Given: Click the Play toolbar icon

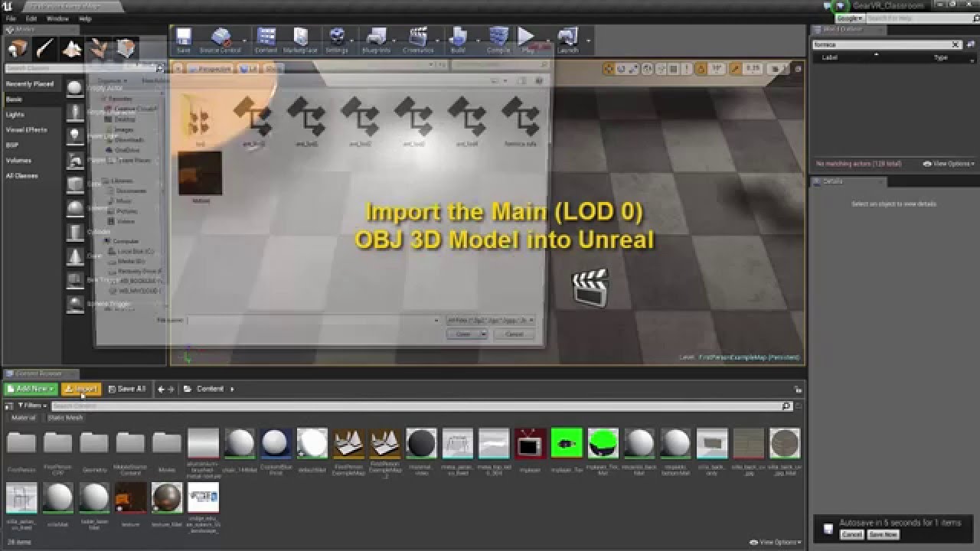Looking at the screenshot, I should [x=527, y=40].
